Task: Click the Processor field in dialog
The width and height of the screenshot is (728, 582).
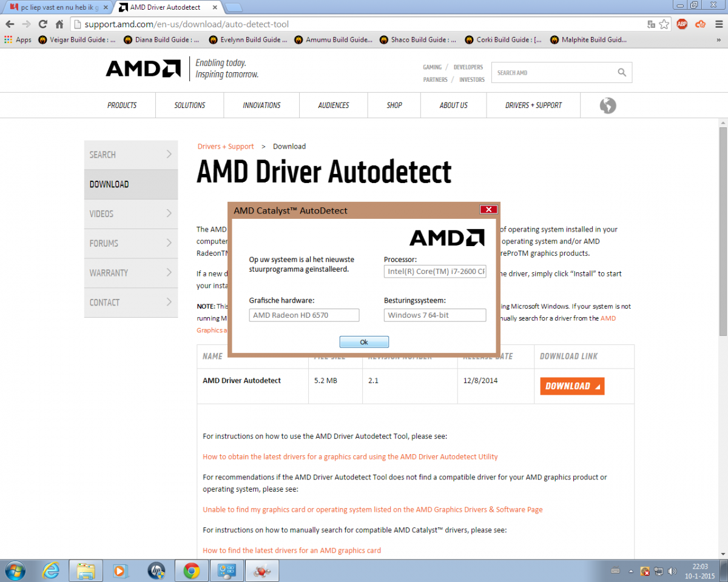Action: [x=435, y=272]
